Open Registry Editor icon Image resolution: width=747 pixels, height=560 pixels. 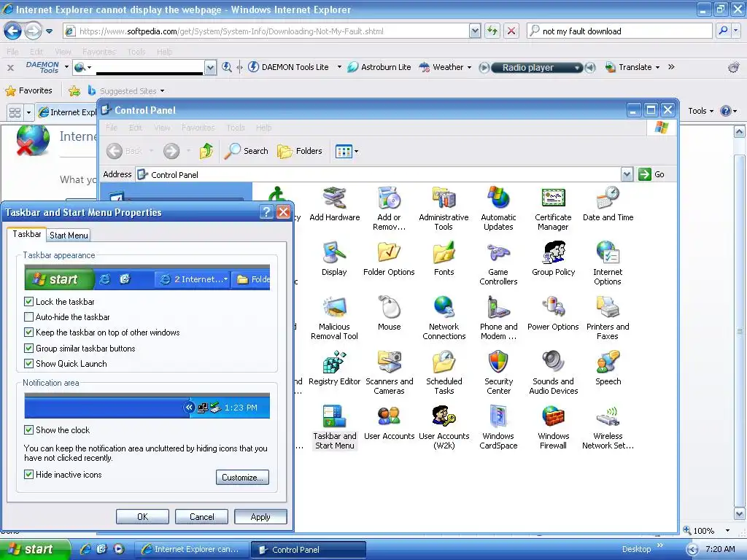pyautogui.click(x=334, y=368)
